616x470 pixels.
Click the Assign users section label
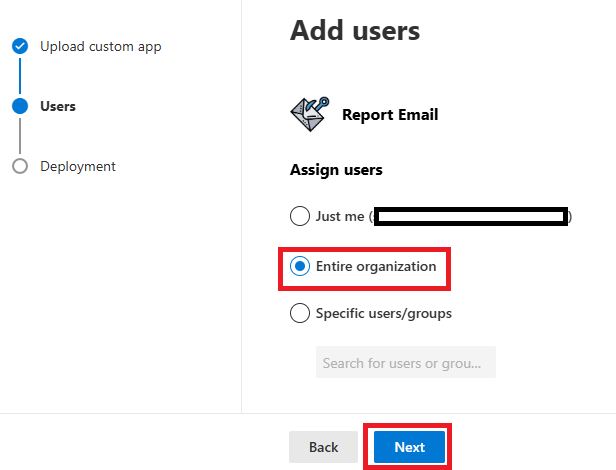coord(336,169)
